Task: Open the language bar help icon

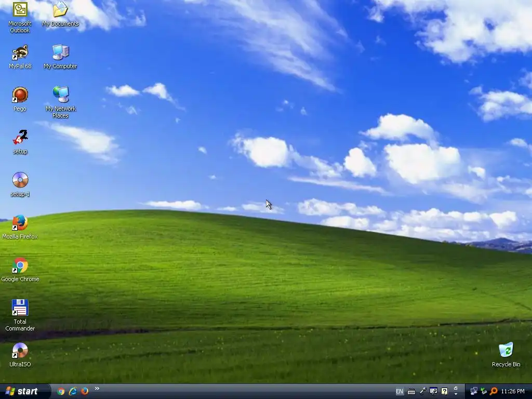Action: tap(445, 392)
